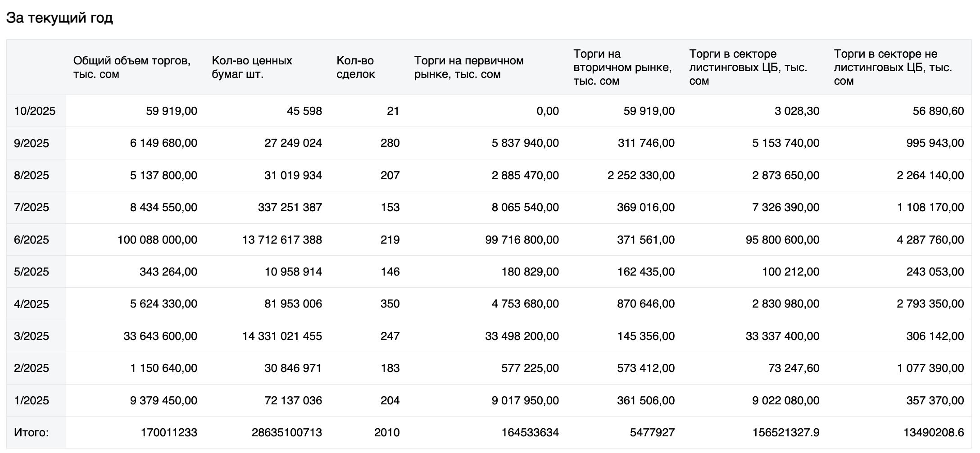Viewport: 980px width, 453px height.
Task: Click secondary market value 2 252 330,00
Action: click(x=640, y=175)
